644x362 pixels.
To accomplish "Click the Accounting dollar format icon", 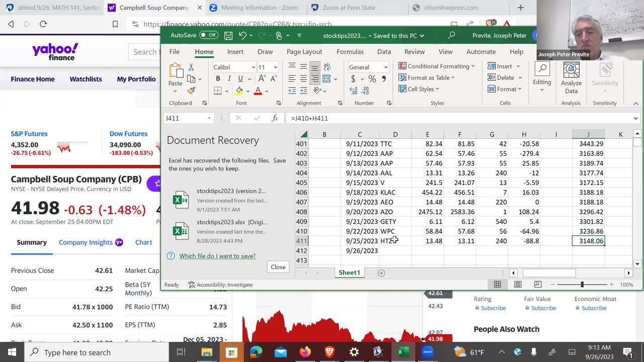I will [353, 79].
